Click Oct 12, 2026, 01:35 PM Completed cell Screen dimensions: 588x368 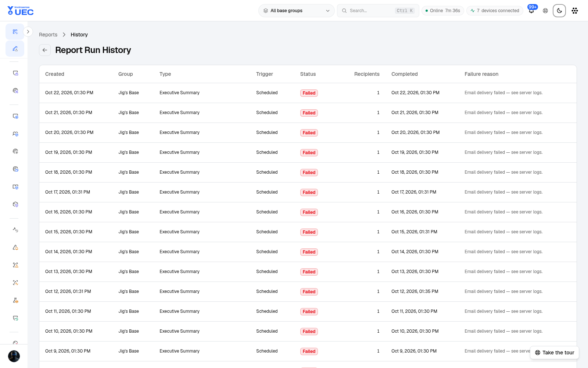[x=415, y=291]
